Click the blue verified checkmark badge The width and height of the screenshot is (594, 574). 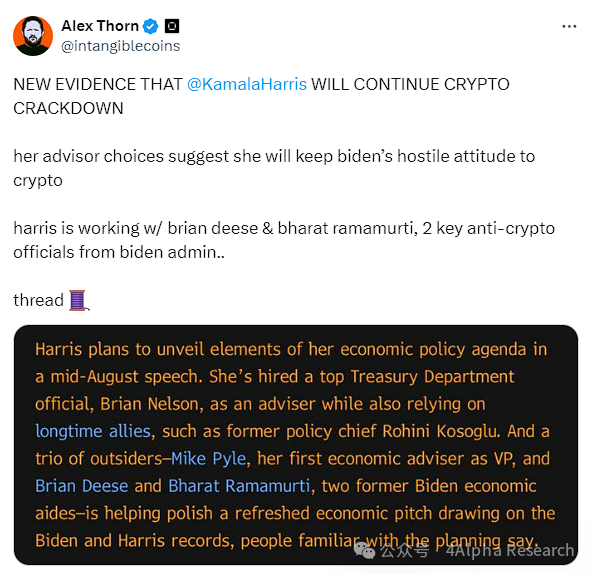151,27
